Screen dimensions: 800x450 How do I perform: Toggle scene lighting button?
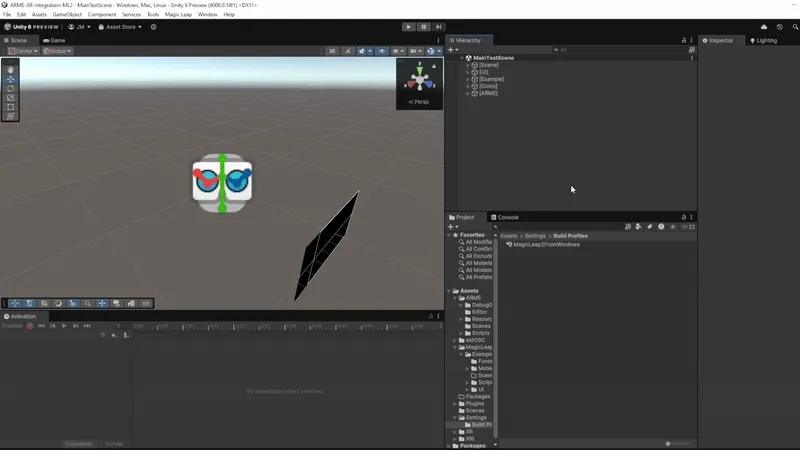click(347, 51)
